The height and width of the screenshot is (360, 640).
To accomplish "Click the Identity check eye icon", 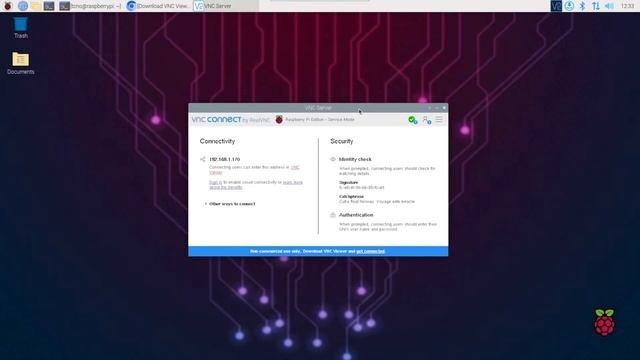I will [333, 159].
